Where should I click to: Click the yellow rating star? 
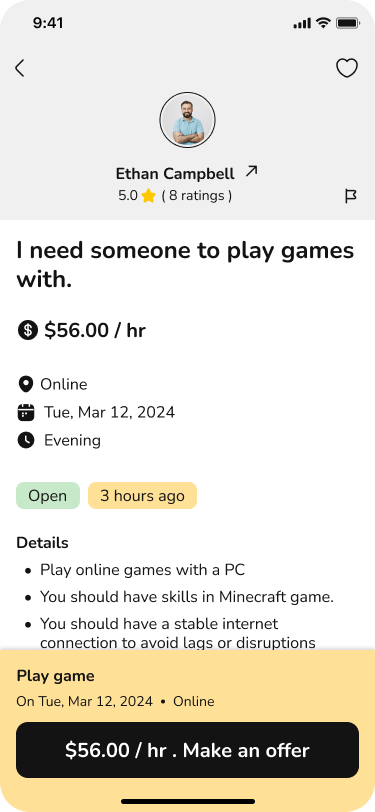pos(149,196)
